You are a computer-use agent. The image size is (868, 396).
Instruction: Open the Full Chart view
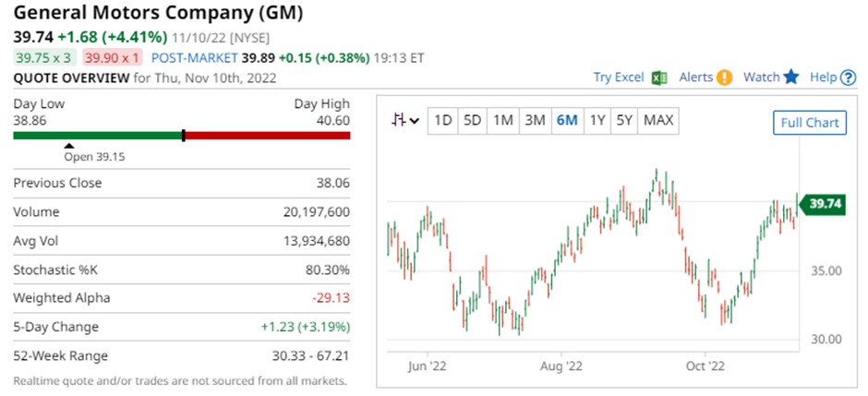[809, 123]
